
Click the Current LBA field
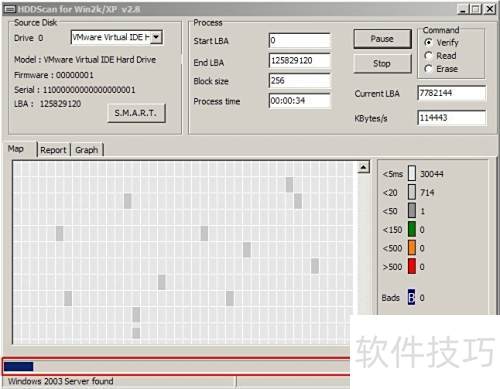point(451,93)
